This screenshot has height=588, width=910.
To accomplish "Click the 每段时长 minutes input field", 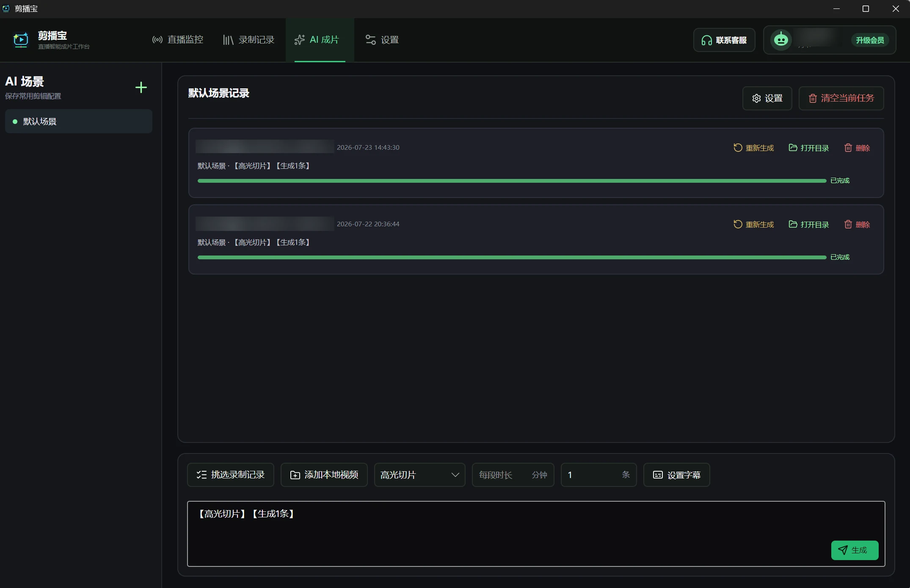I will pyautogui.click(x=513, y=475).
